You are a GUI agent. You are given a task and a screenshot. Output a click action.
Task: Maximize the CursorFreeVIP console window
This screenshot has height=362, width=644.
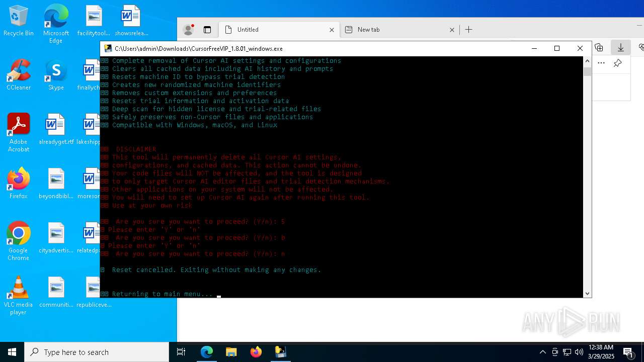click(557, 48)
